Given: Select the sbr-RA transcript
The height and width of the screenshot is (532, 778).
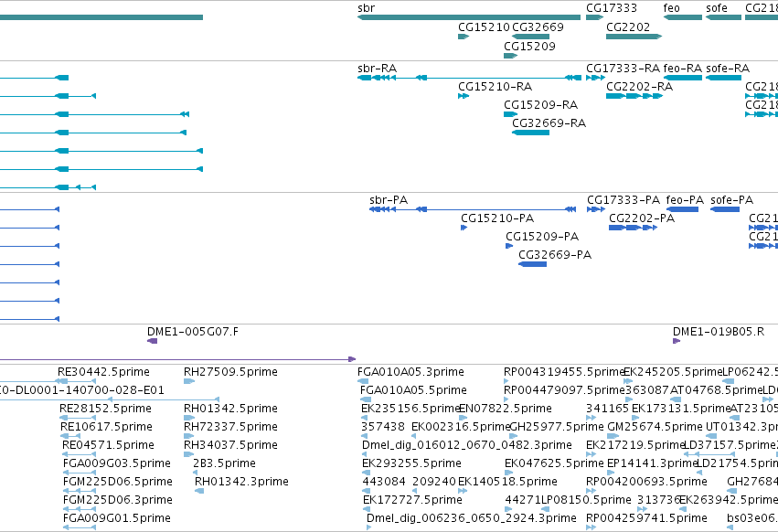Looking at the screenshot, I should (469, 78).
